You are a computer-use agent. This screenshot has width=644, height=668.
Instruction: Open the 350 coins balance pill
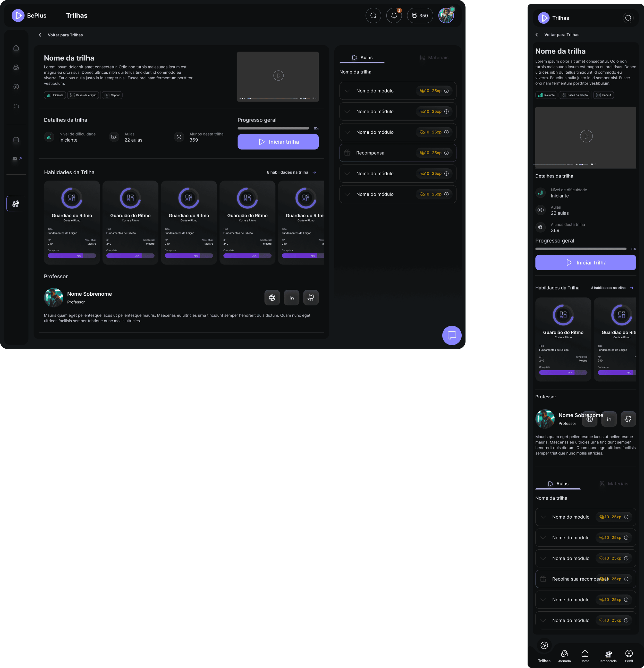tap(420, 16)
